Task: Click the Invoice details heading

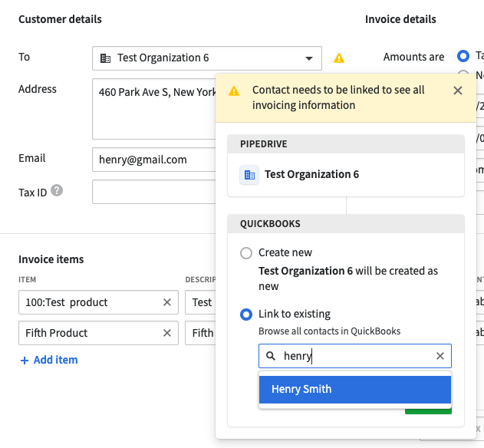Action: 400,19
